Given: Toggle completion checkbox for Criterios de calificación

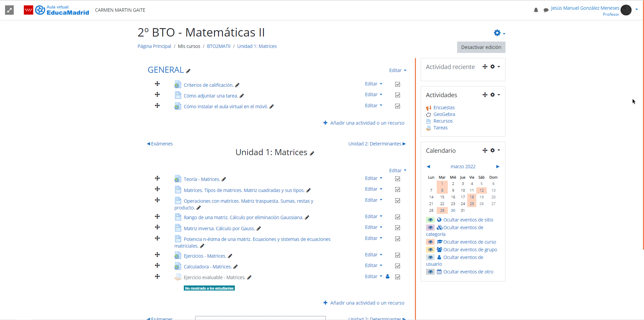Looking at the screenshot, I should pos(397,84).
